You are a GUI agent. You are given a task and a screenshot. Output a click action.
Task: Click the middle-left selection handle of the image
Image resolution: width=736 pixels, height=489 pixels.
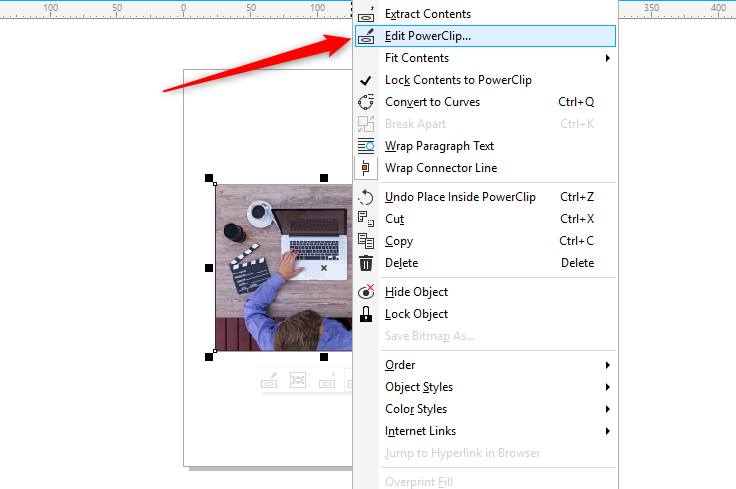coord(209,268)
